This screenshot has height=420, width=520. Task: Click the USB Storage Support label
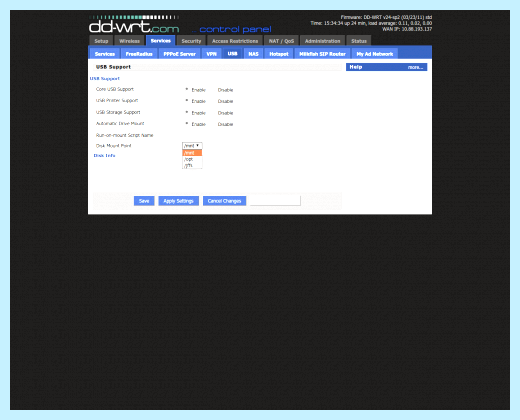(x=118, y=112)
